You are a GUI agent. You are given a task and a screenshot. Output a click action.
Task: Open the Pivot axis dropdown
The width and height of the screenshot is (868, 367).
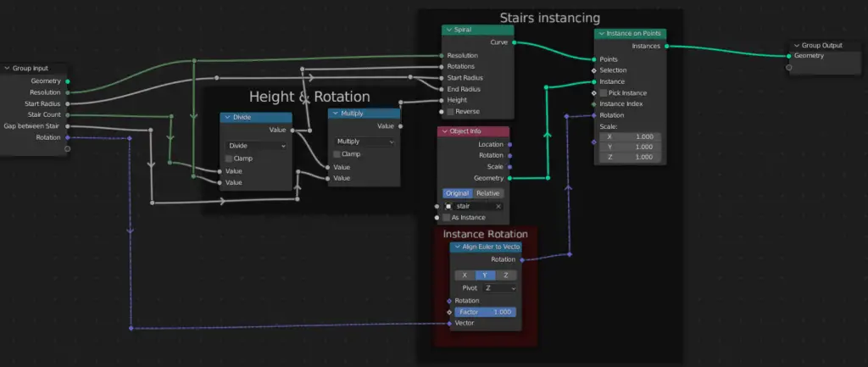pyautogui.click(x=500, y=288)
